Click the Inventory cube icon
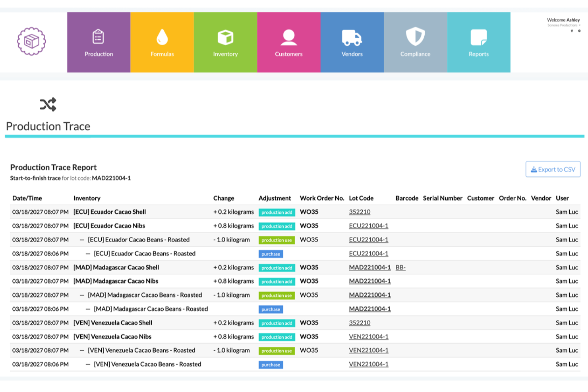The height and width of the screenshot is (392, 588). click(x=225, y=36)
